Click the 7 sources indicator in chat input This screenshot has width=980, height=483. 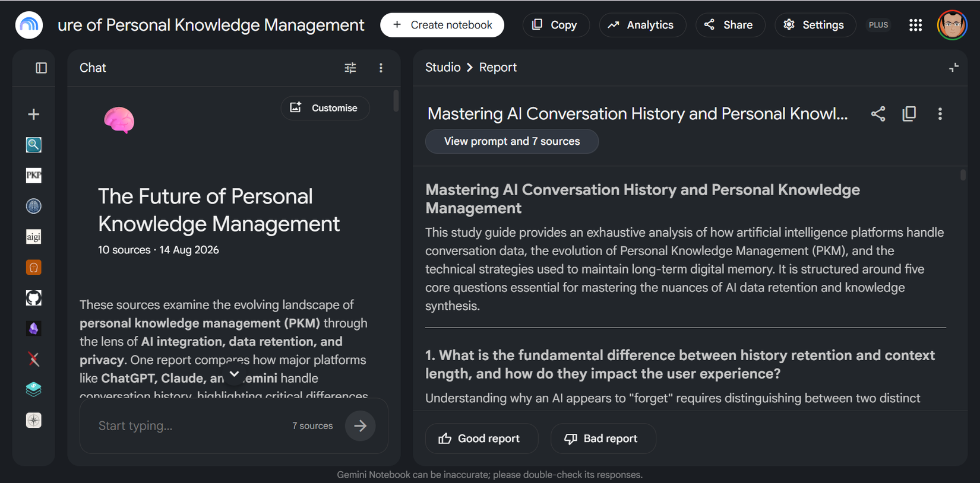(312, 425)
